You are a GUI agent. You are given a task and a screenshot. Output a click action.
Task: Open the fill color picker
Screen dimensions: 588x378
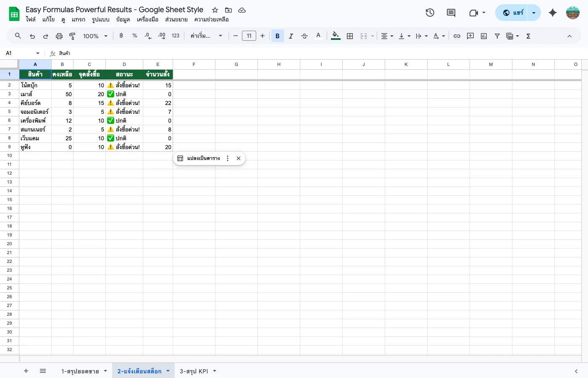tap(335, 36)
